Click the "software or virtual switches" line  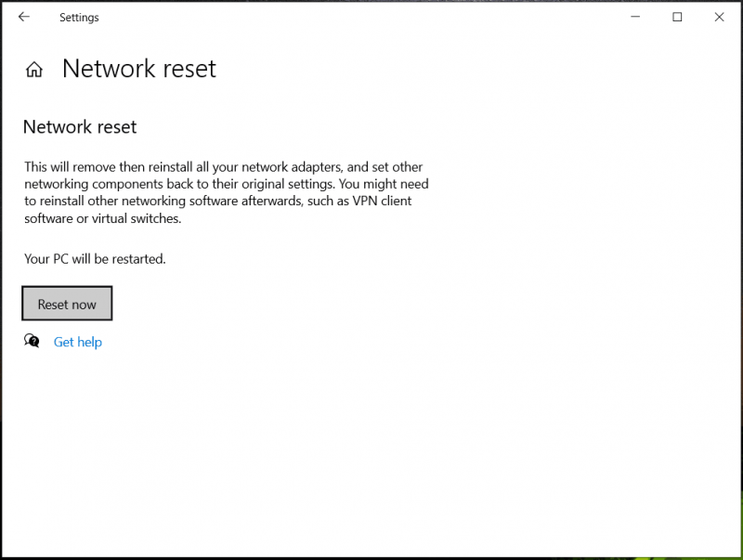(x=103, y=218)
